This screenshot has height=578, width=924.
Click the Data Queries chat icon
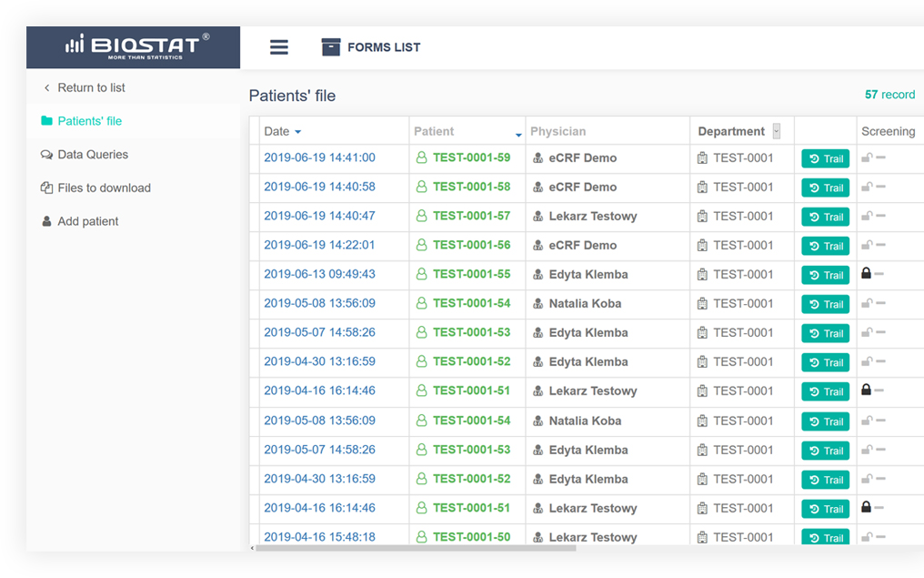click(x=47, y=155)
